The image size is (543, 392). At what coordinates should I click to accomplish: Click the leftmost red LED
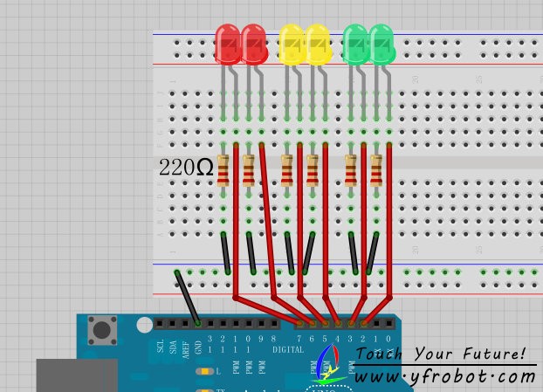click(227, 44)
